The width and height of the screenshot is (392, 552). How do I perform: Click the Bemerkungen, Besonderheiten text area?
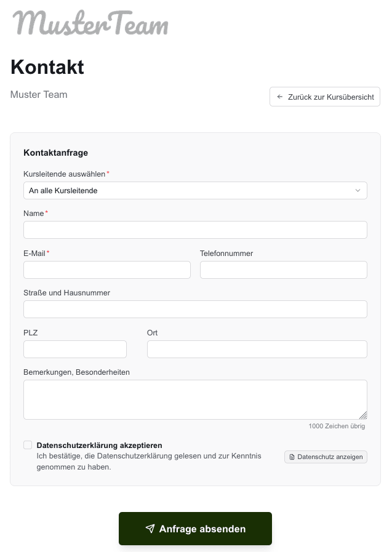pos(195,399)
